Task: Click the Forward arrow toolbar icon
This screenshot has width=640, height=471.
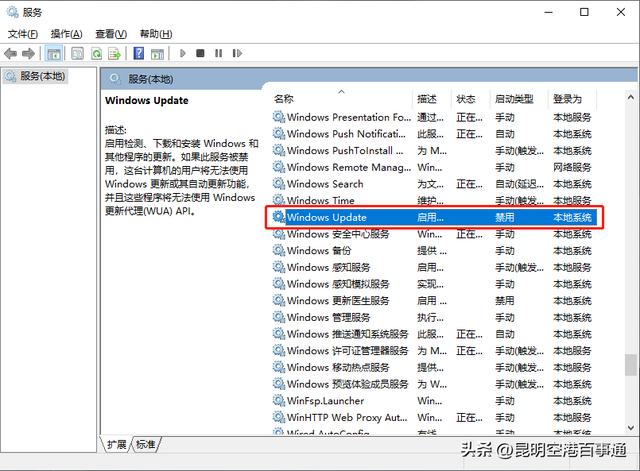Action: 29,53
